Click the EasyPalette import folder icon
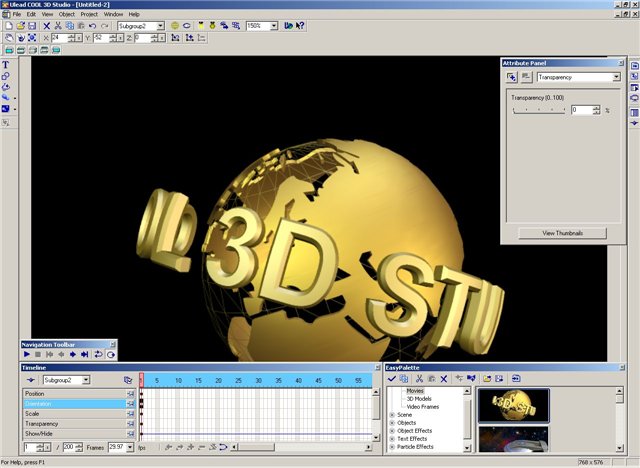 click(487, 379)
